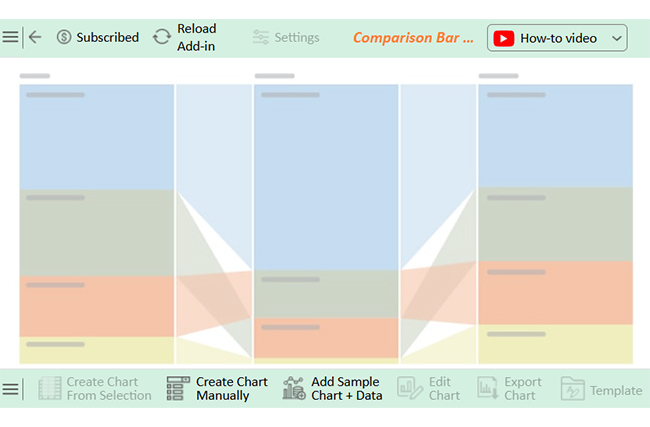This screenshot has width=650, height=427.
Task: Click the Edit Chart pencil icon
Action: 410,388
